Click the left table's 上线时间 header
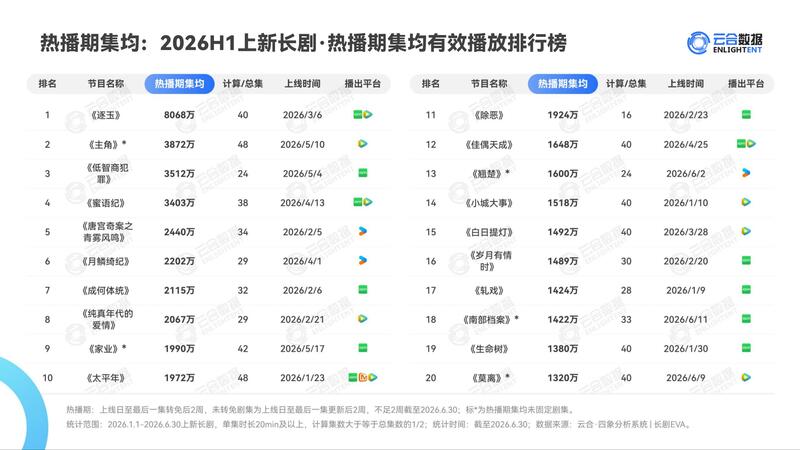The height and width of the screenshot is (450, 800). click(303, 84)
